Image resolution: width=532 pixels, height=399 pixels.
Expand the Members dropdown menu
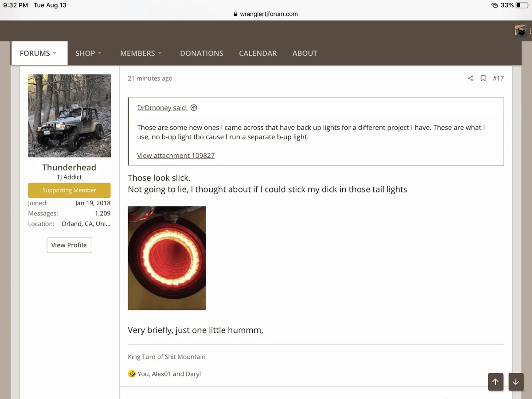tap(141, 53)
